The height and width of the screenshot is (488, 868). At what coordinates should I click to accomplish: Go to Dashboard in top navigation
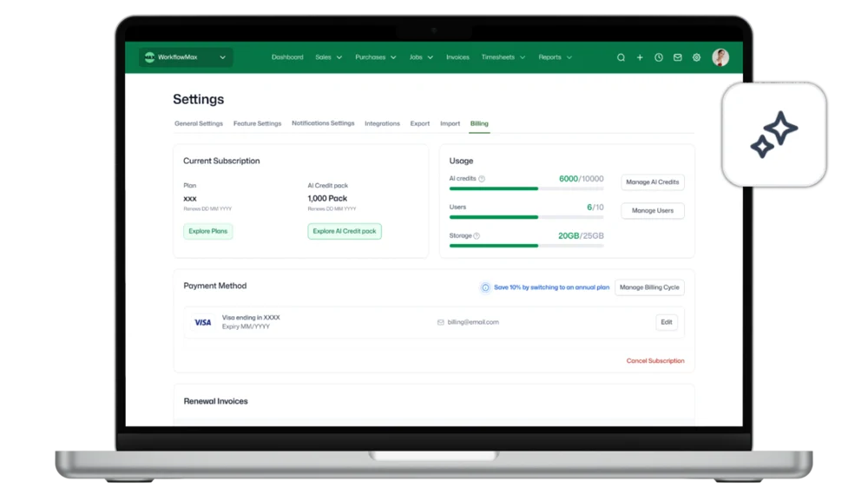point(287,57)
